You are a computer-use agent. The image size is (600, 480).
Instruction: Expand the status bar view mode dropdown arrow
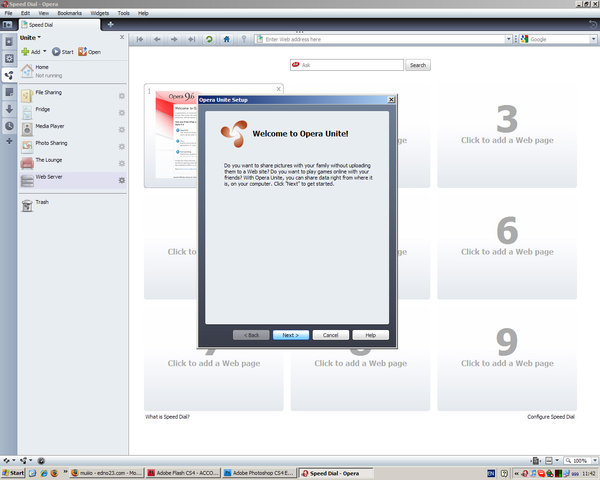557,460
